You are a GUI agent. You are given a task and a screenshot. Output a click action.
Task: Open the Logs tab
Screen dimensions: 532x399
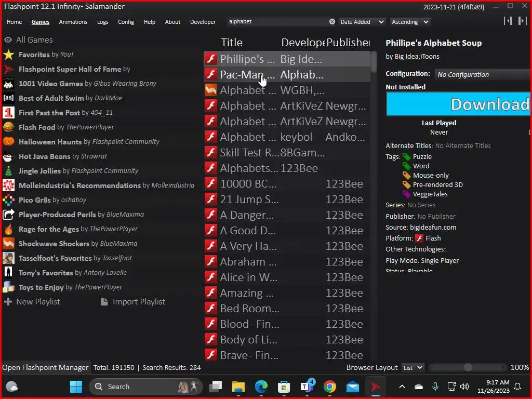point(102,22)
